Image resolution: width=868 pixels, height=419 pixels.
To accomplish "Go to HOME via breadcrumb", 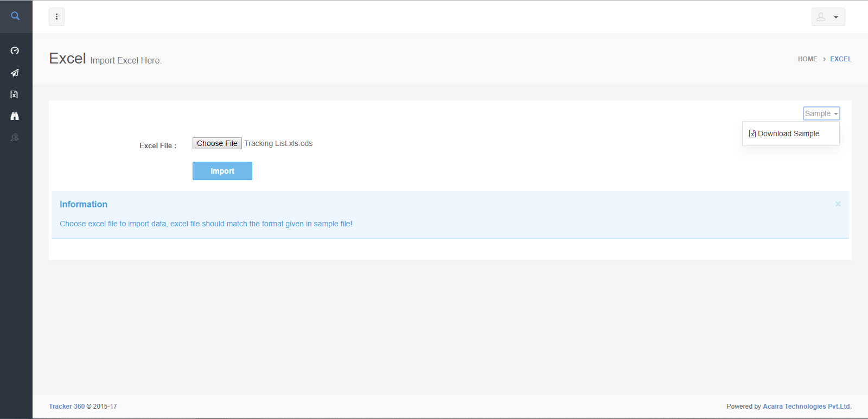I will (807, 59).
